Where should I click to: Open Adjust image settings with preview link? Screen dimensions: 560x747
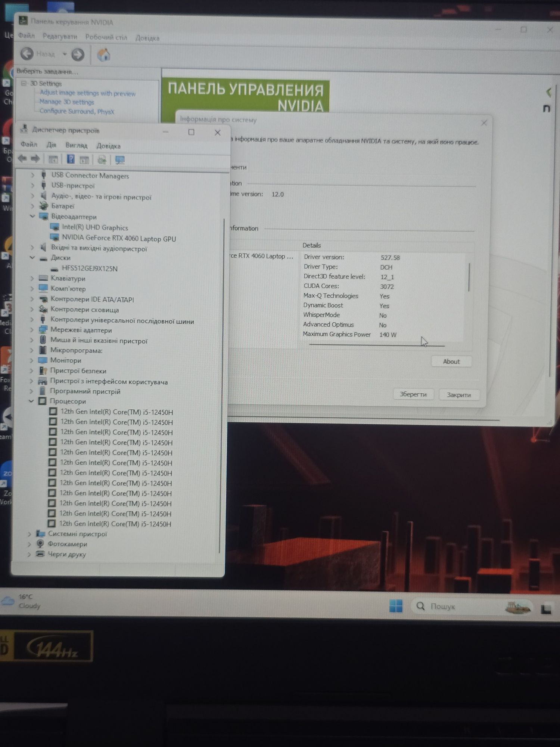coord(88,93)
